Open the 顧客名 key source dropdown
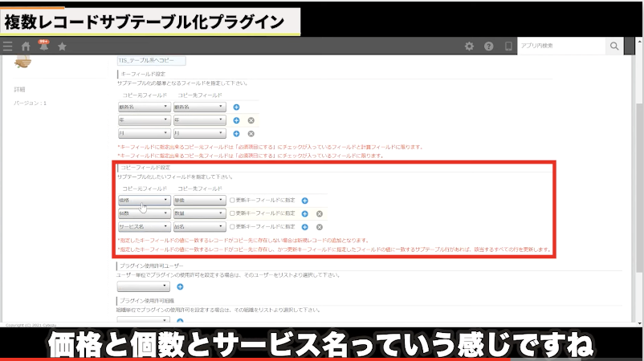 144,107
